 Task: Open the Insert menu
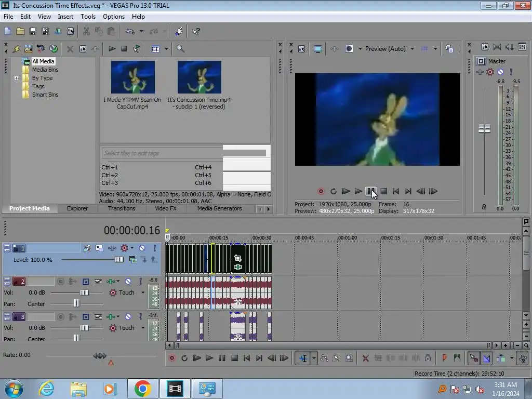(x=65, y=17)
